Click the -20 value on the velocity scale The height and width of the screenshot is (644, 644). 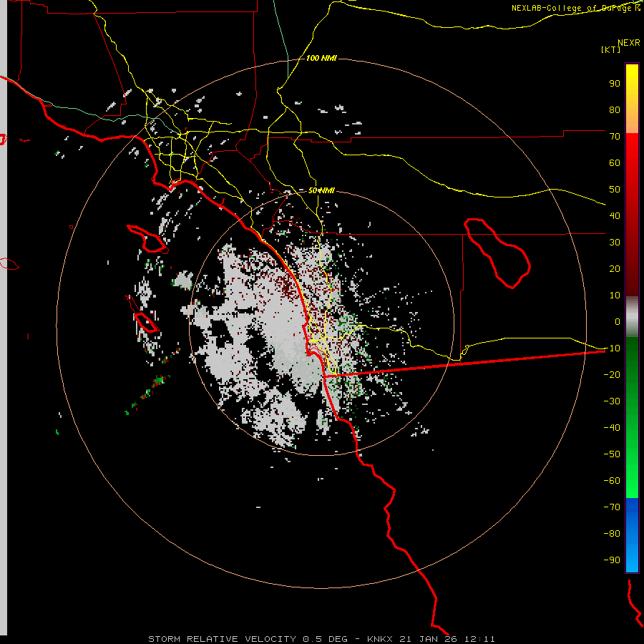click(612, 374)
